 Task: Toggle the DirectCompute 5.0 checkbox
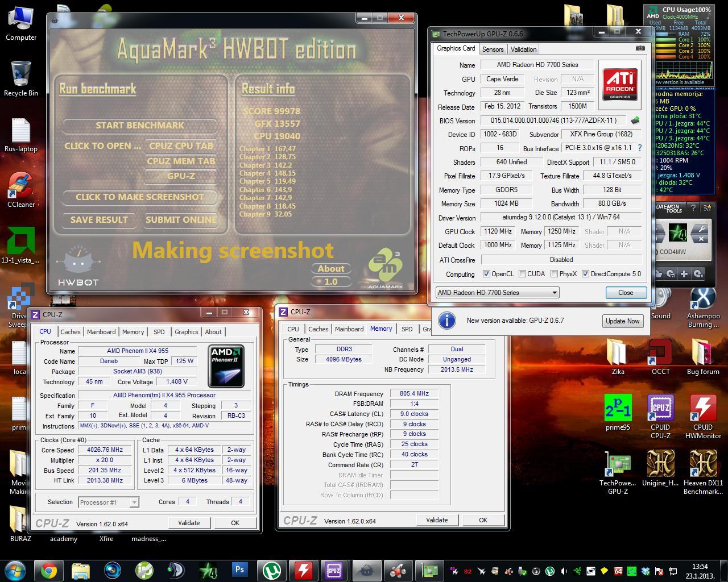tap(585, 274)
